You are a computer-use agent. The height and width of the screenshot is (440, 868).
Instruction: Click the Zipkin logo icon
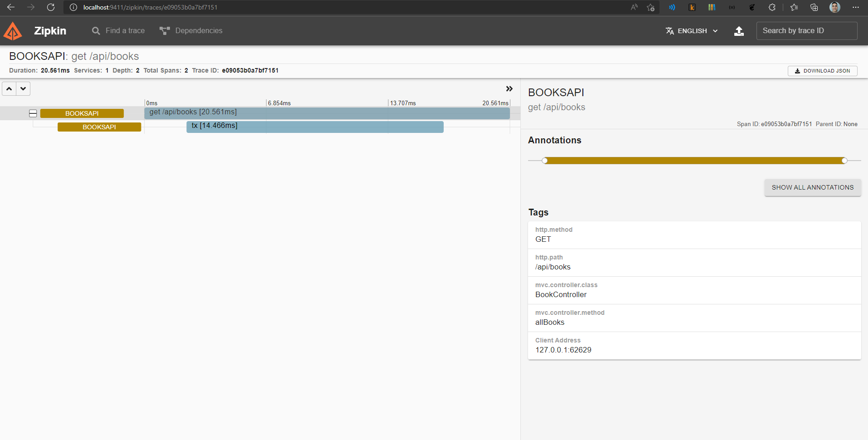[x=13, y=31]
